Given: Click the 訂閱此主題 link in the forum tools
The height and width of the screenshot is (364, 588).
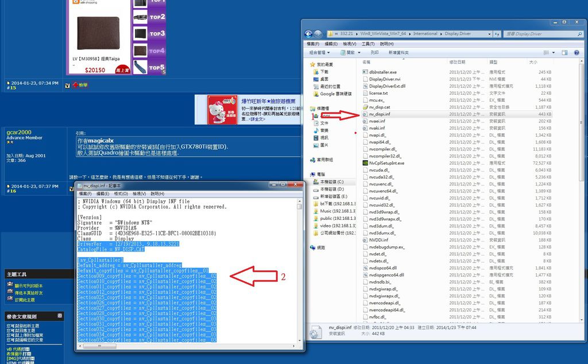Looking at the screenshot, I should point(25,300).
